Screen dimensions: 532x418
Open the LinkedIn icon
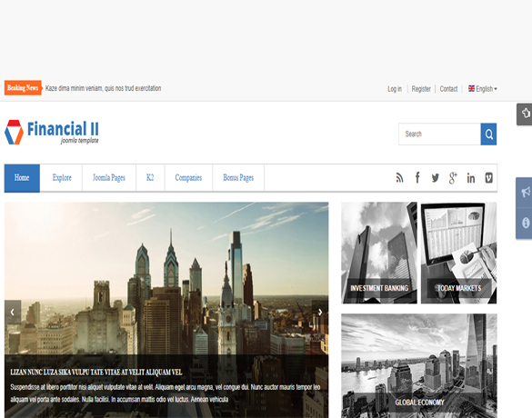point(471,178)
